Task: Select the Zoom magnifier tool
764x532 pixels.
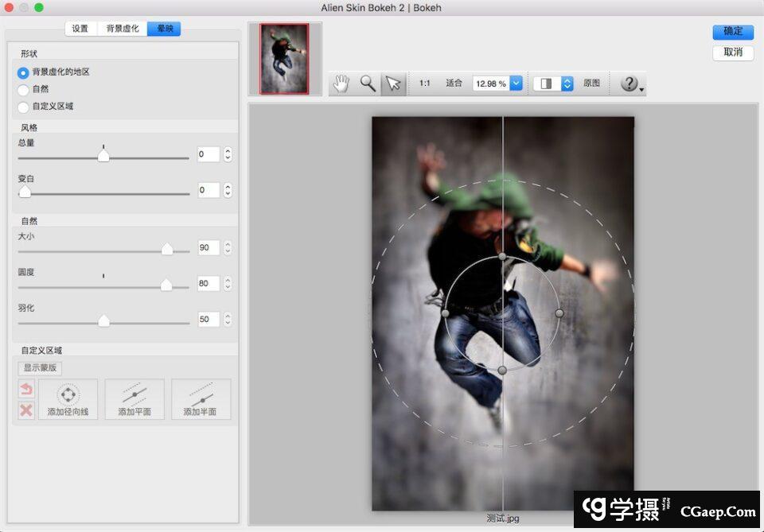Action: pos(368,83)
